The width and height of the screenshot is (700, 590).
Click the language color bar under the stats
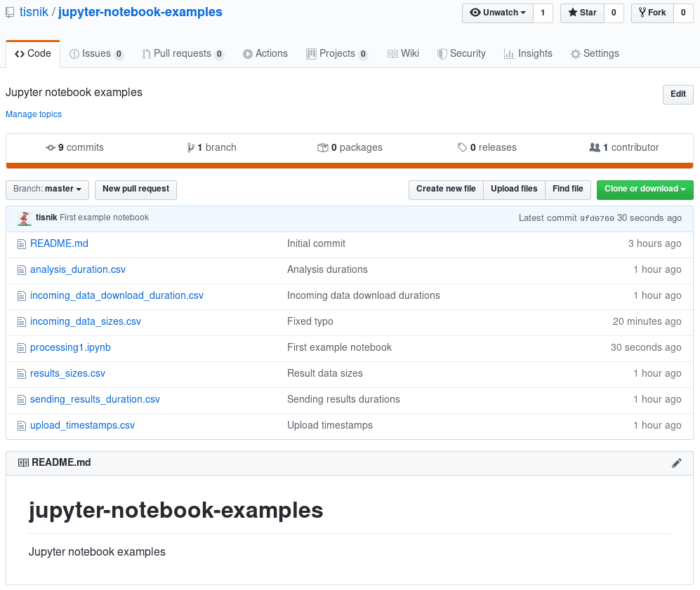(350, 166)
